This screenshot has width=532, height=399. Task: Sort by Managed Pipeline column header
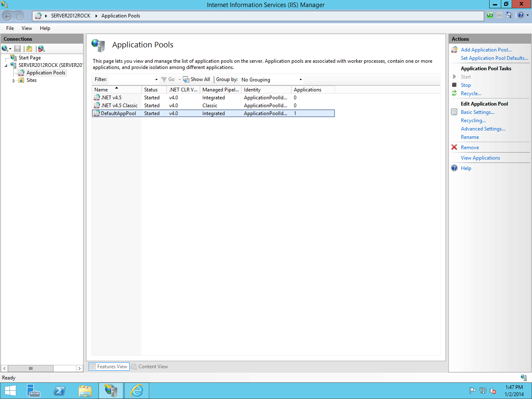coord(220,90)
